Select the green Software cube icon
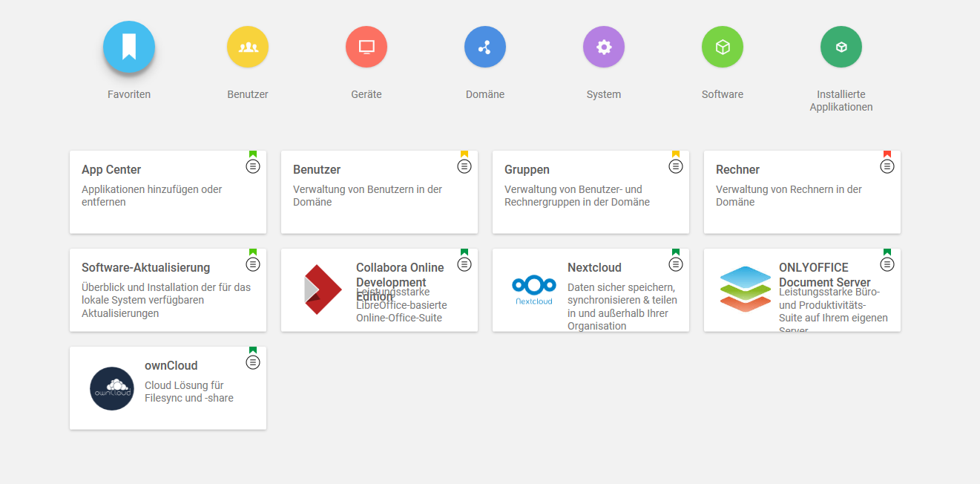Screen dimensions: 980x484 pyautogui.click(x=723, y=48)
